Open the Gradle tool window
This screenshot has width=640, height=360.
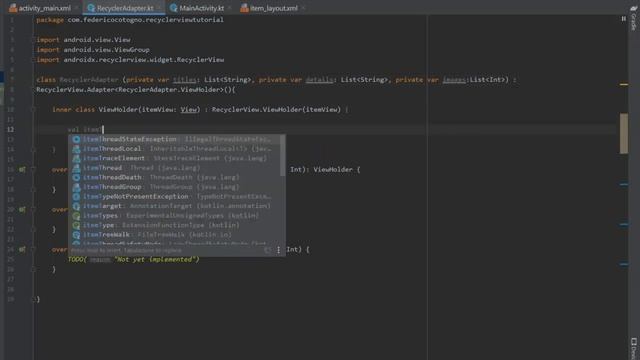633,18
